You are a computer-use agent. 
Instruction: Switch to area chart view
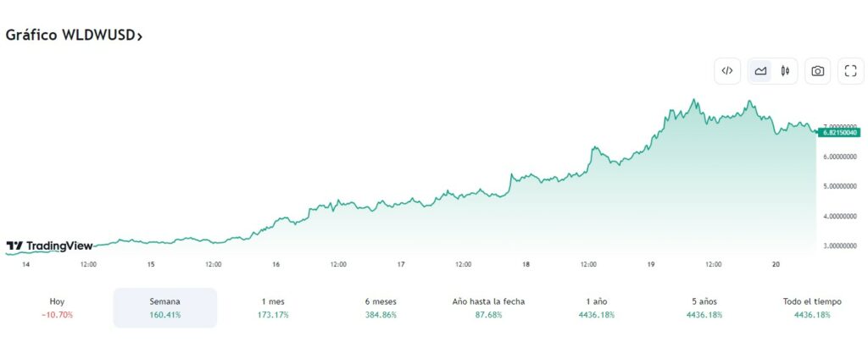[761, 71]
